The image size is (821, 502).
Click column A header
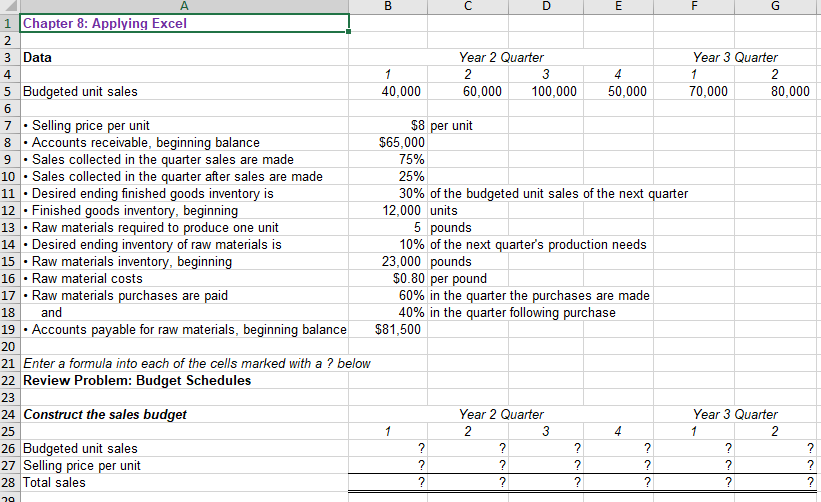click(184, 6)
